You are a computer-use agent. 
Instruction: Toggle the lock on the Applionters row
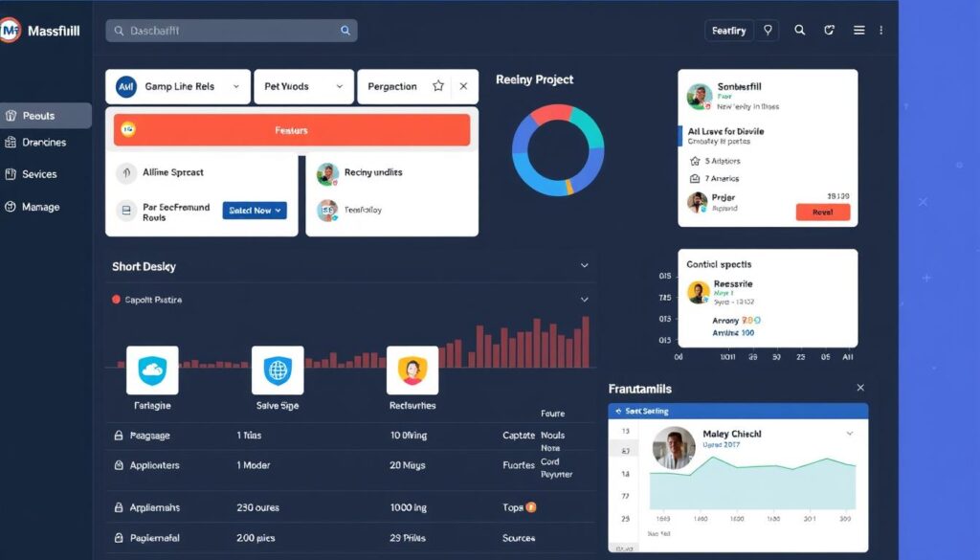119,465
